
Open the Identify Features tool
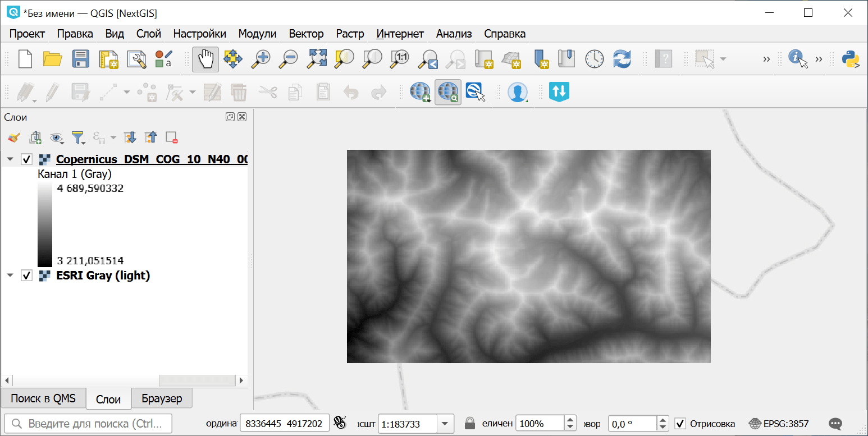pos(797,58)
